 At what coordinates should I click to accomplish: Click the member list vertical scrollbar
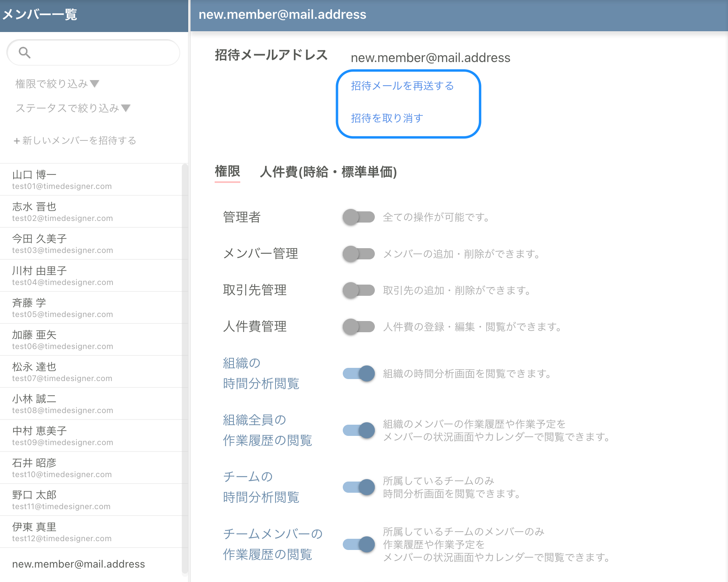pos(185,360)
